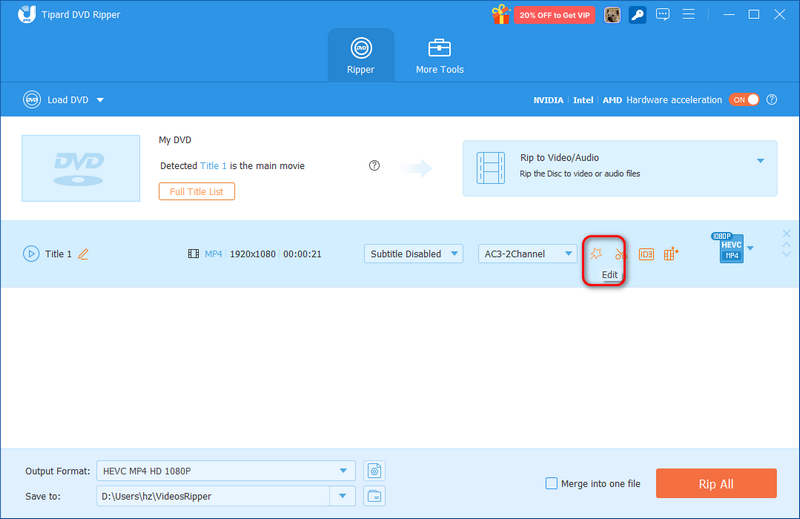Move Title 1 down with arrow

click(x=786, y=254)
